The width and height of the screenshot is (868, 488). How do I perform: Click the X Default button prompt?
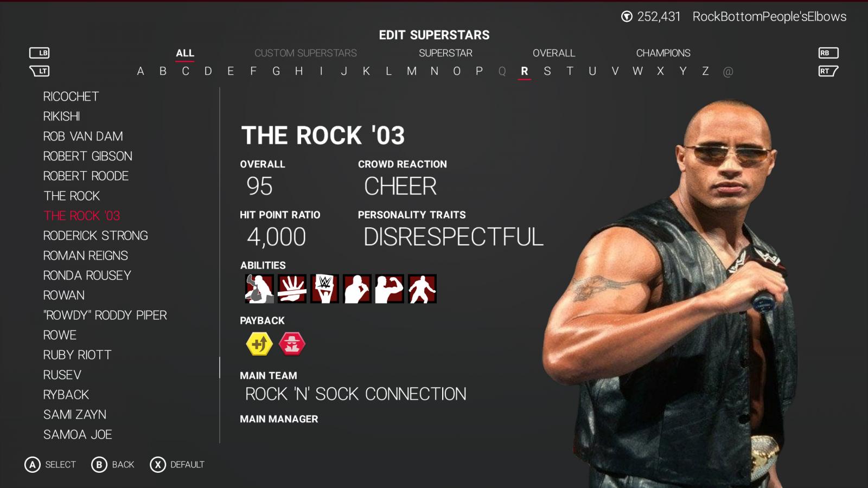(x=177, y=465)
